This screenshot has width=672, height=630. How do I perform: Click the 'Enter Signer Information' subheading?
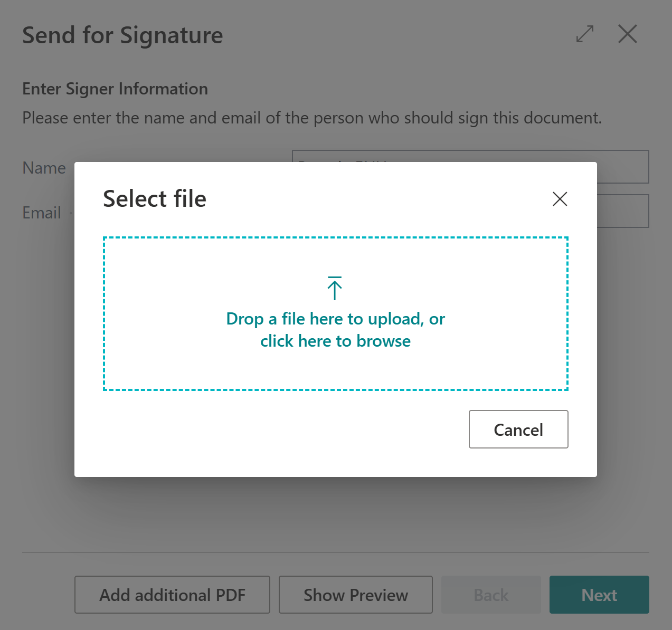pos(115,89)
